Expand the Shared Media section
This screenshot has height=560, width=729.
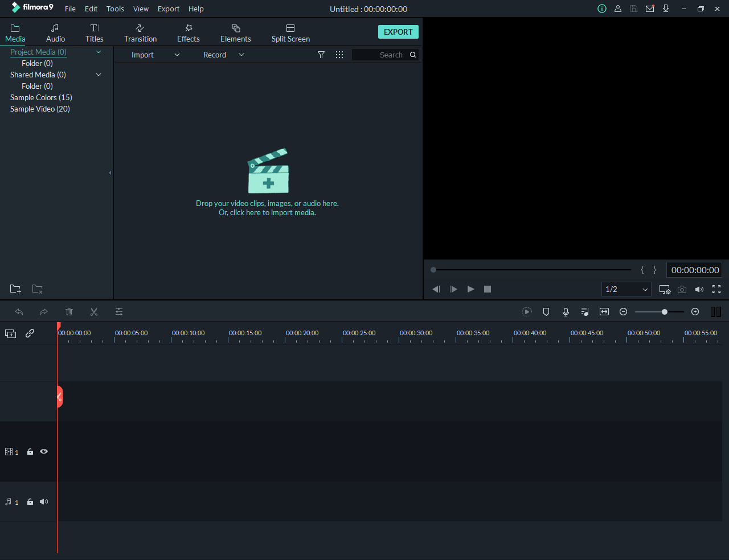click(x=98, y=75)
